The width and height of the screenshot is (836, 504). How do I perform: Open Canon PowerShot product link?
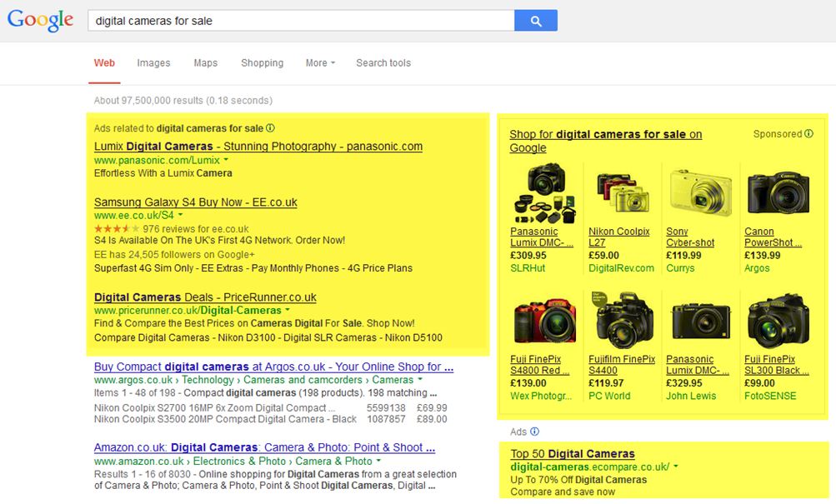click(x=773, y=237)
